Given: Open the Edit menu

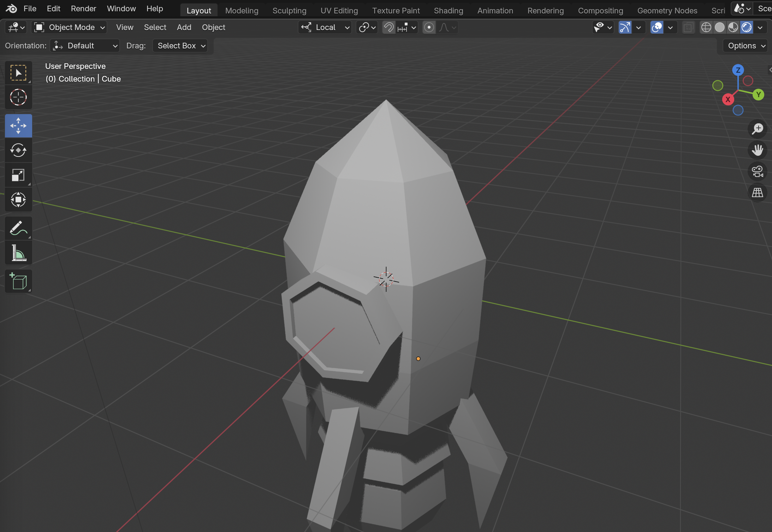Looking at the screenshot, I should coord(53,8).
